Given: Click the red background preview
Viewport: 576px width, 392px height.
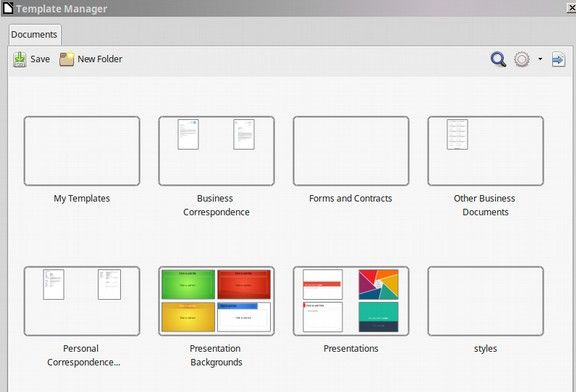Looking at the screenshot, I should [x=244, y=284].
